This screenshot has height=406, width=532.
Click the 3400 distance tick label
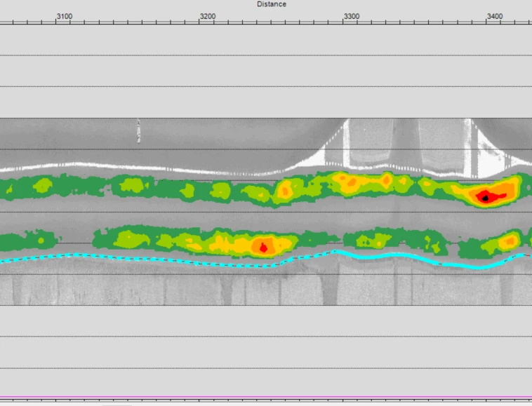[494, 16]
